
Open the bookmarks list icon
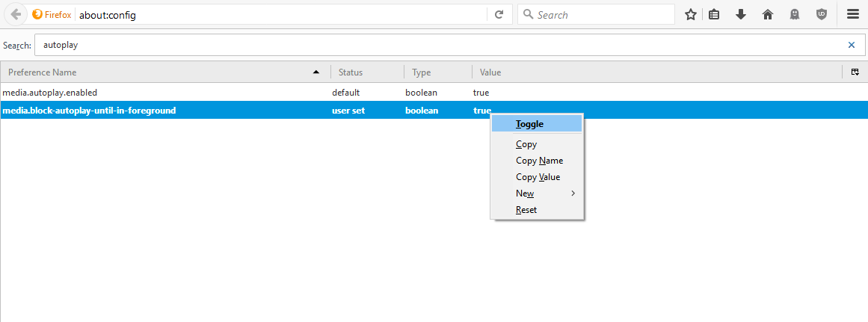click(714, 15)
